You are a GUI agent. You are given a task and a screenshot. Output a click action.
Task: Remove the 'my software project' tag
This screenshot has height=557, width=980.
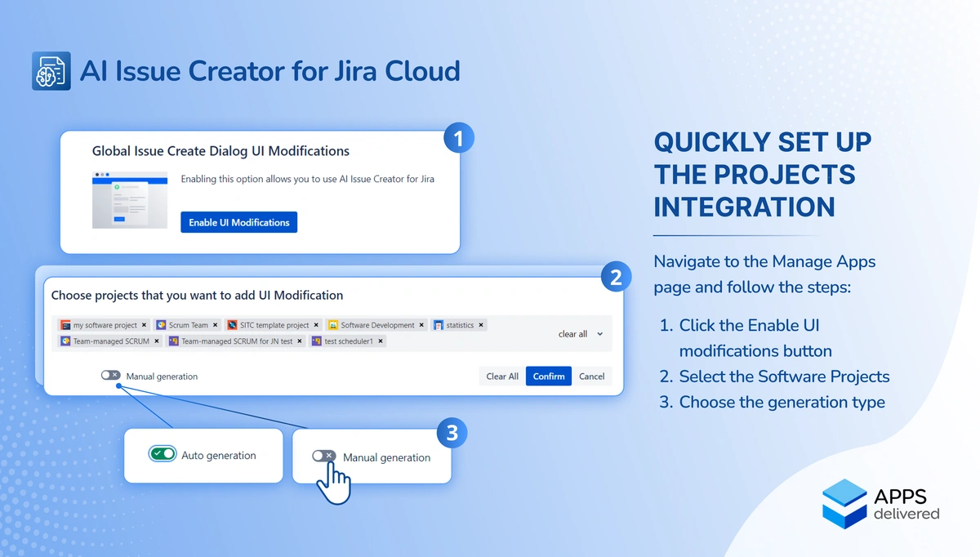145,325
